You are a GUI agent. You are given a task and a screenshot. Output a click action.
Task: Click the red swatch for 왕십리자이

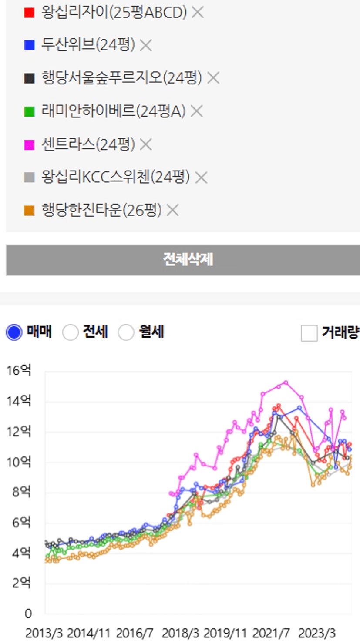point(29,13)
